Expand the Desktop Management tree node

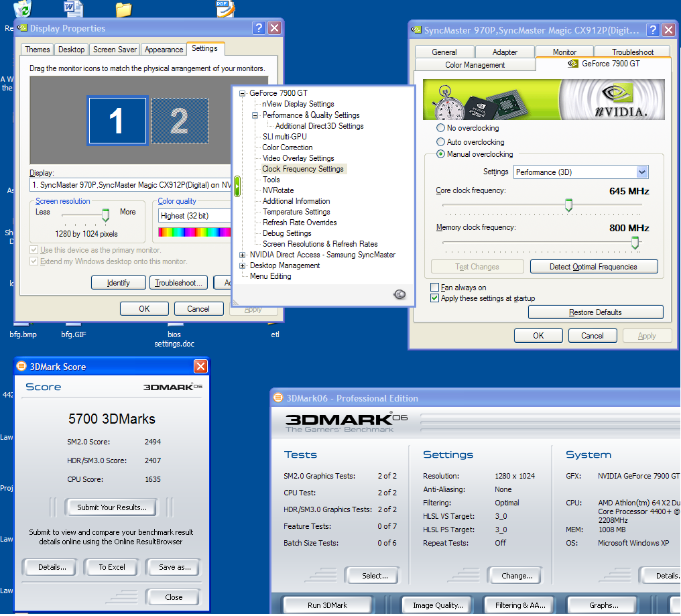click(x=243, y=265)
